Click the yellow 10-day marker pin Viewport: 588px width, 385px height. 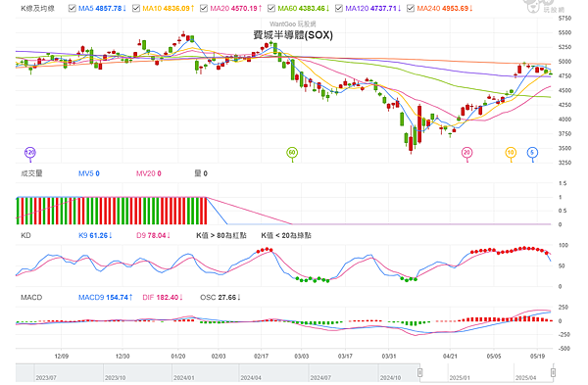pyautogui.click(x=511, y=154)
